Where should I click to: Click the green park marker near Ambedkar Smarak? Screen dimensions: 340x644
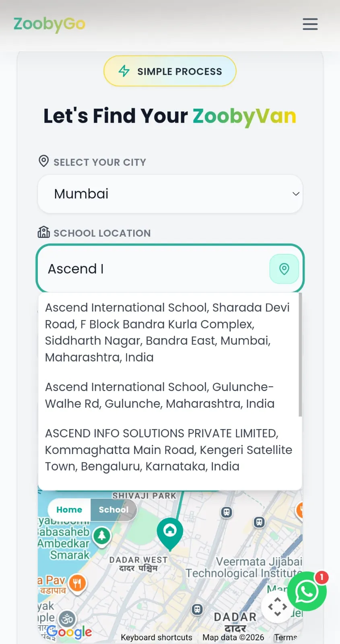[102, 537]
